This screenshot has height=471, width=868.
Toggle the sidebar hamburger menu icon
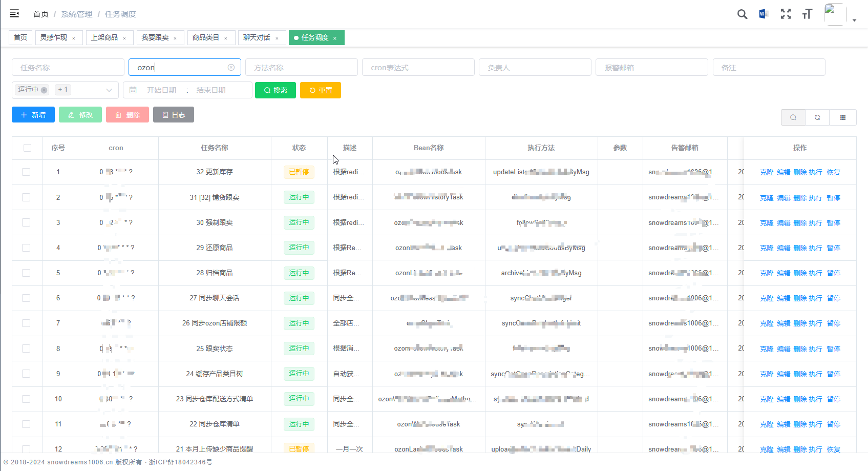(14, 14)
